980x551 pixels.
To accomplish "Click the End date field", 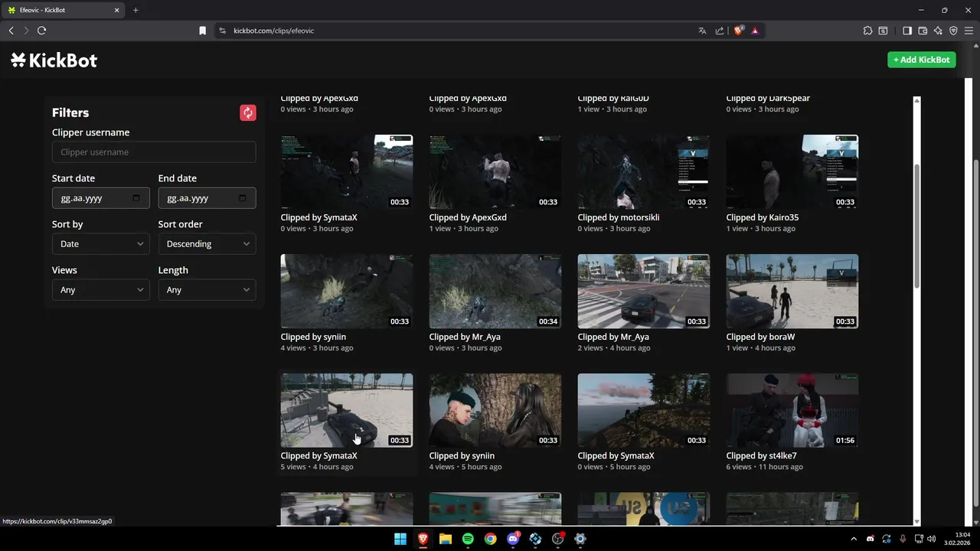I will 207,198.
